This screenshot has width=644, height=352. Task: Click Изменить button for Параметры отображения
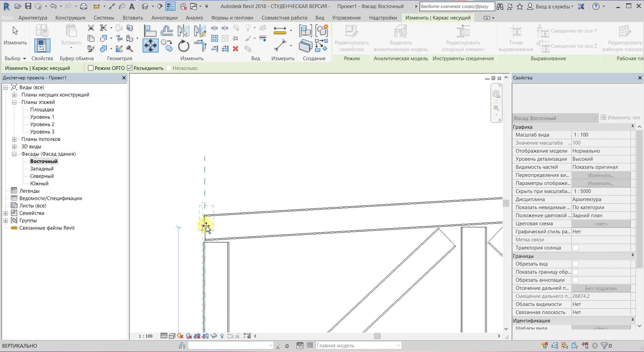601,183
